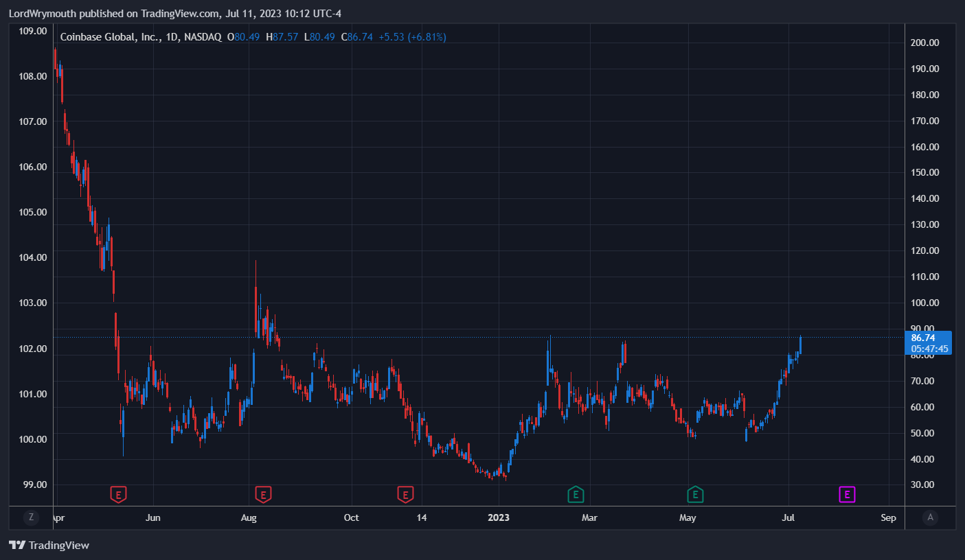
Task: Click 99.00 on the left price scale
Action: pos(36,485)
